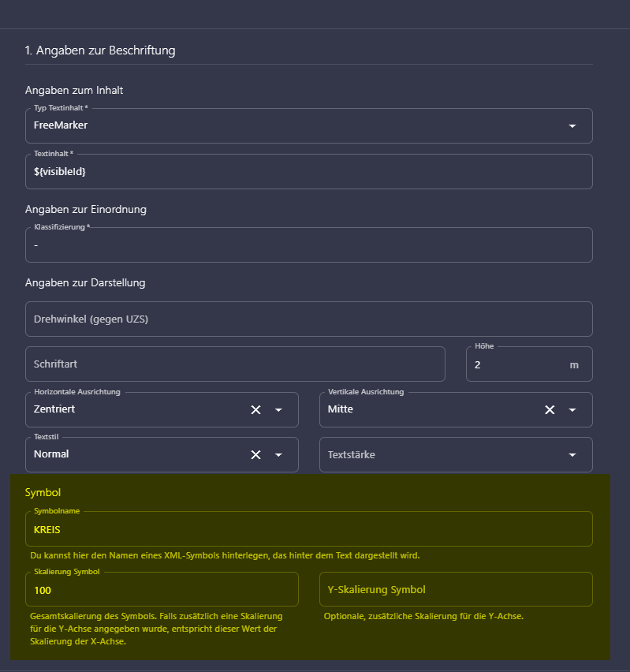Viewport: 630px width, 672px height.
Task: Open the Typ Textinhalt dropdown
Action: (572, 125)
